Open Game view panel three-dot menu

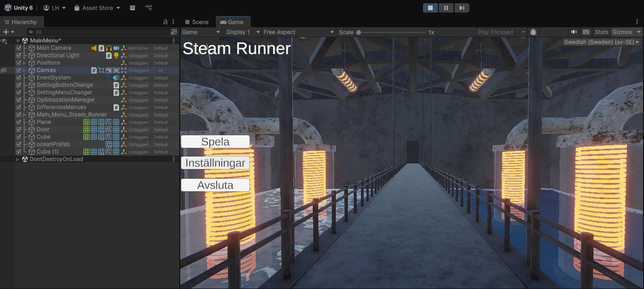637,22
